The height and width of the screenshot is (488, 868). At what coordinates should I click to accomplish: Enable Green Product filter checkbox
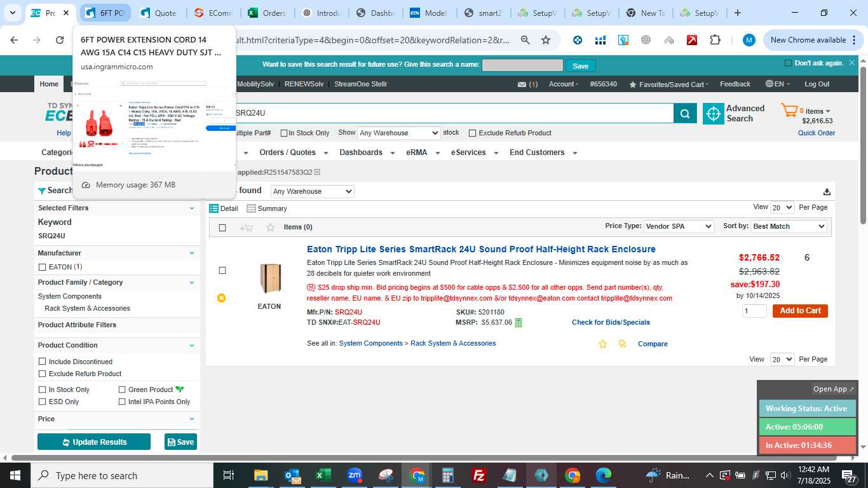click(122, 390)
